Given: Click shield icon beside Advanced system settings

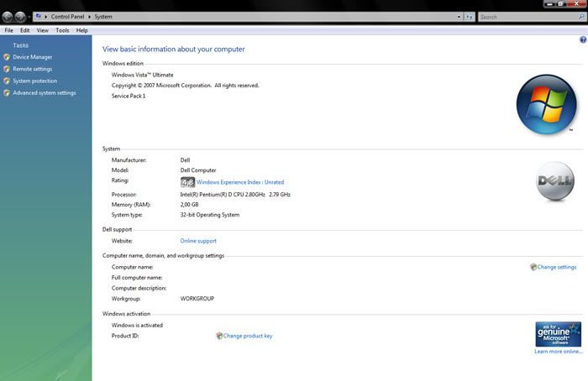Looking at the screenshot, I should click(x=7, y=92).
